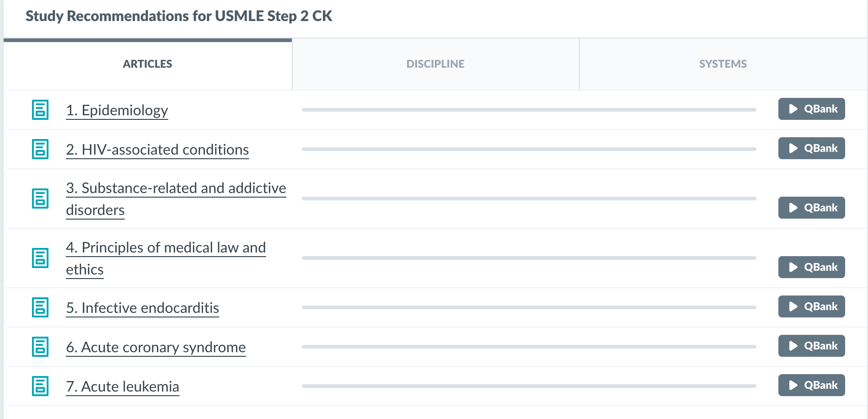Switch to the Systems tab
This screenshot has height=419, width=868.
click(x=723, y=64)
